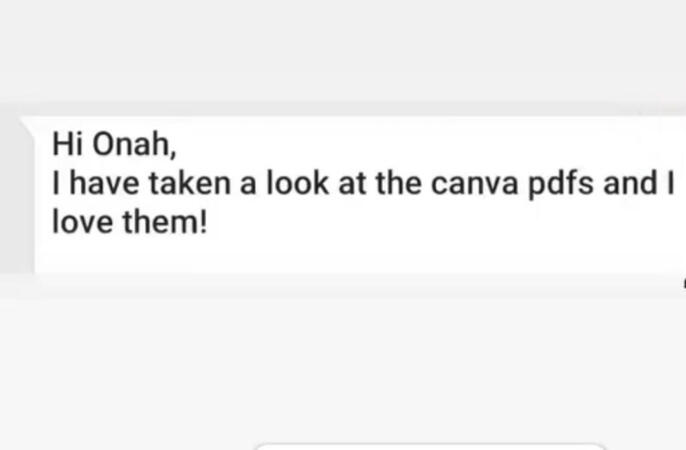This screenshot has height=450, width=686.
Task: Click the rounded box at the bottom edge
Action: click(x=430, y=446)
